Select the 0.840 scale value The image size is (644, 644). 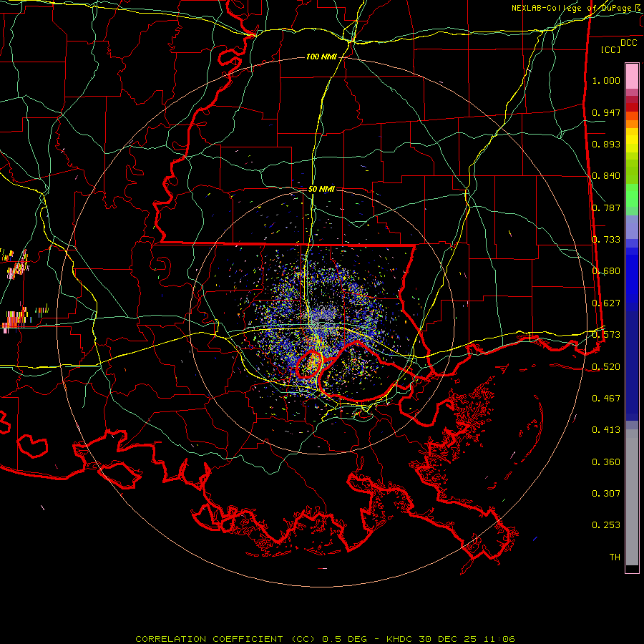tap(606, 176)
